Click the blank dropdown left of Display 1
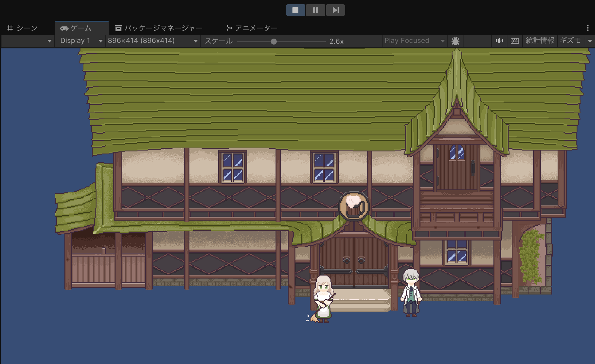The height and width of the screenshot is (364, 595). point(27,41)
